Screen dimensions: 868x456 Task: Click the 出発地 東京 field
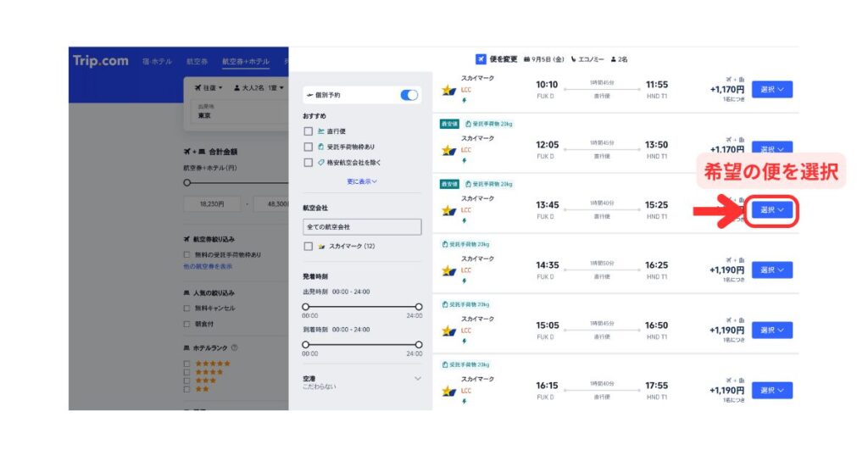(x=239, y=111)
